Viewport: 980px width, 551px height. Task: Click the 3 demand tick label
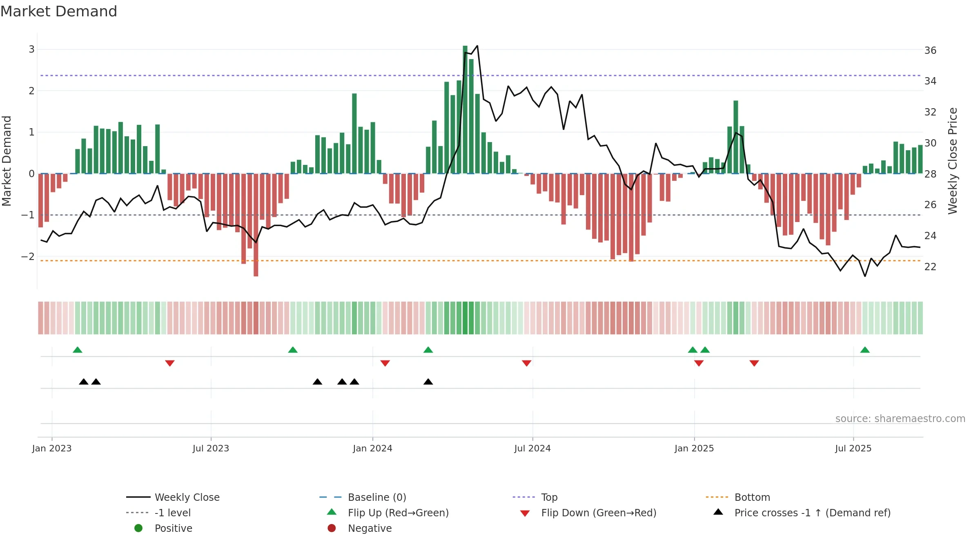[31, 49]
